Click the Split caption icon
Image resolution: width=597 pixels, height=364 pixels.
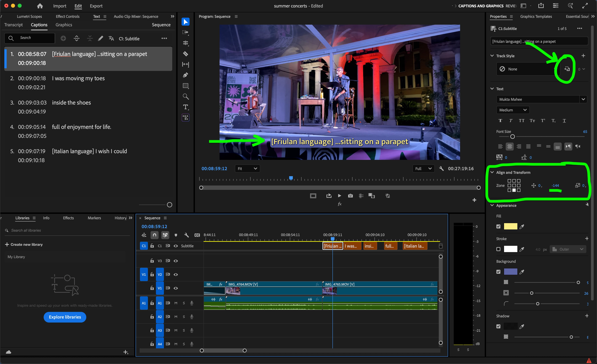tap(77, 38)
